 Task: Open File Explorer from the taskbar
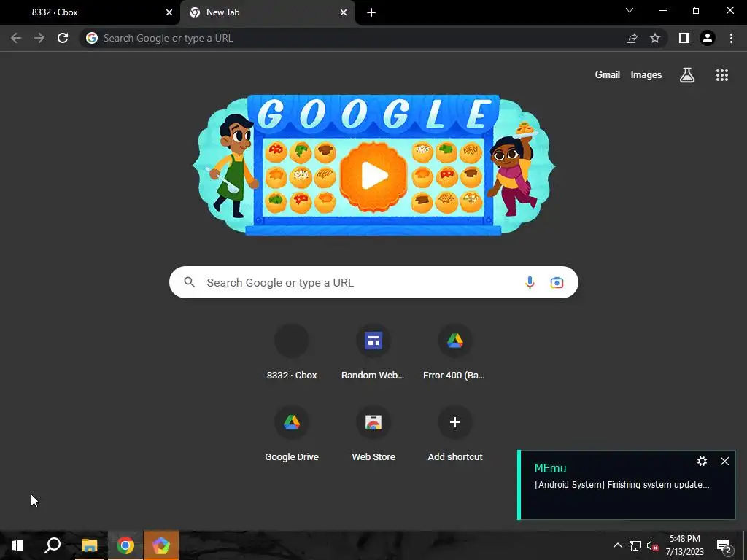point(89,545)
